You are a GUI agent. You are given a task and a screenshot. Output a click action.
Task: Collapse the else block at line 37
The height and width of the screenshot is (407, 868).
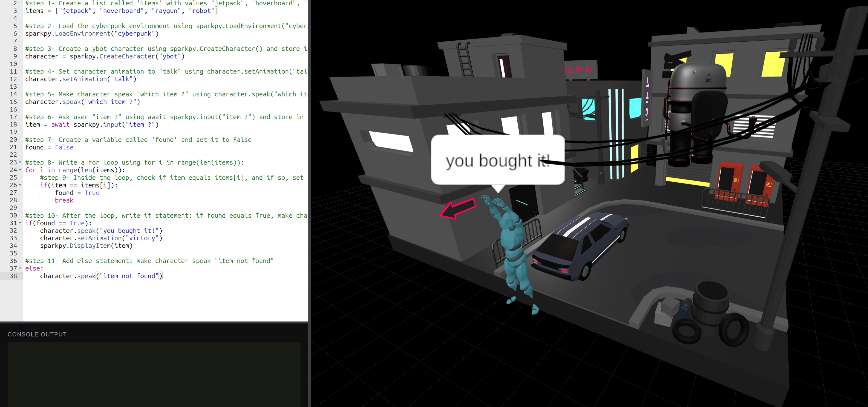coord(20,268)
